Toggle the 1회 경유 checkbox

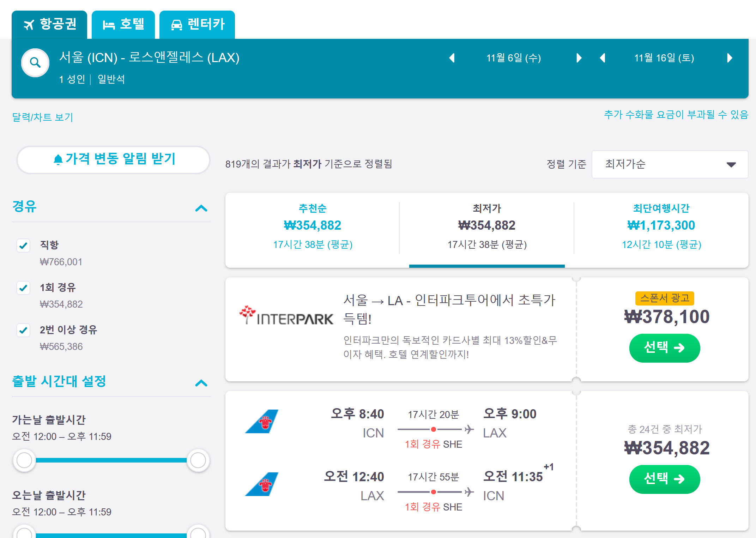pyautogui.click(x=24, y=288)
